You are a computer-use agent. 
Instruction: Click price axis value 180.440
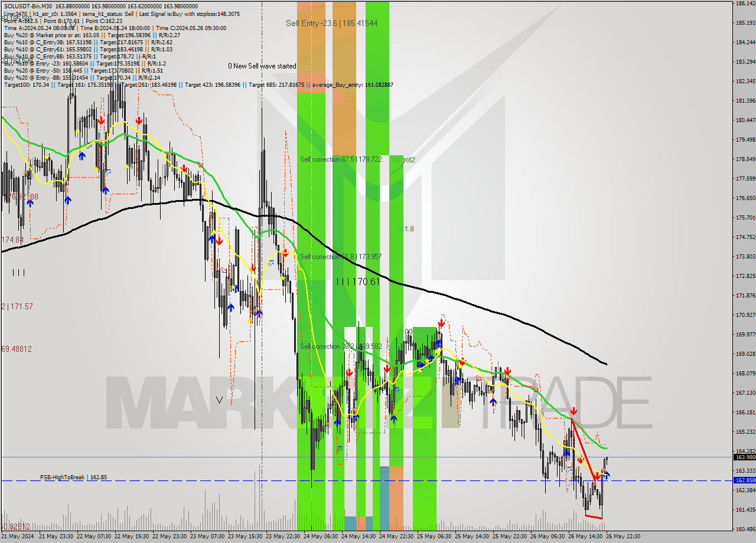tap(745, 120)
